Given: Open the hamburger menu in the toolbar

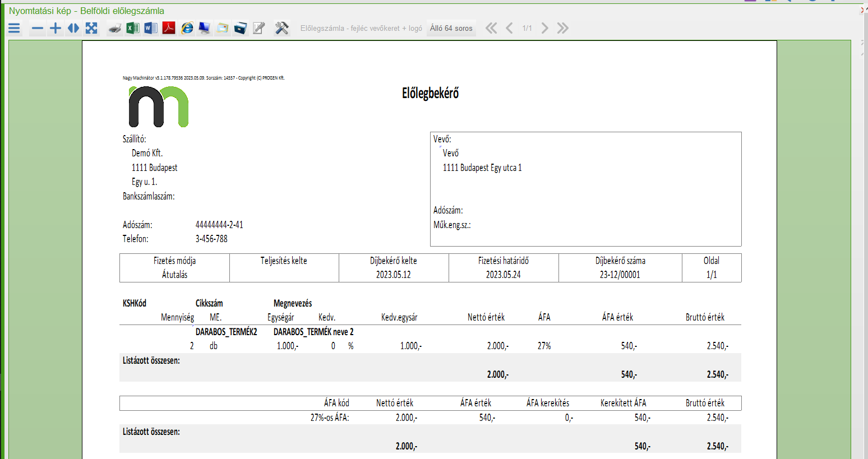Looking at the screenshot, I should 15,28.
